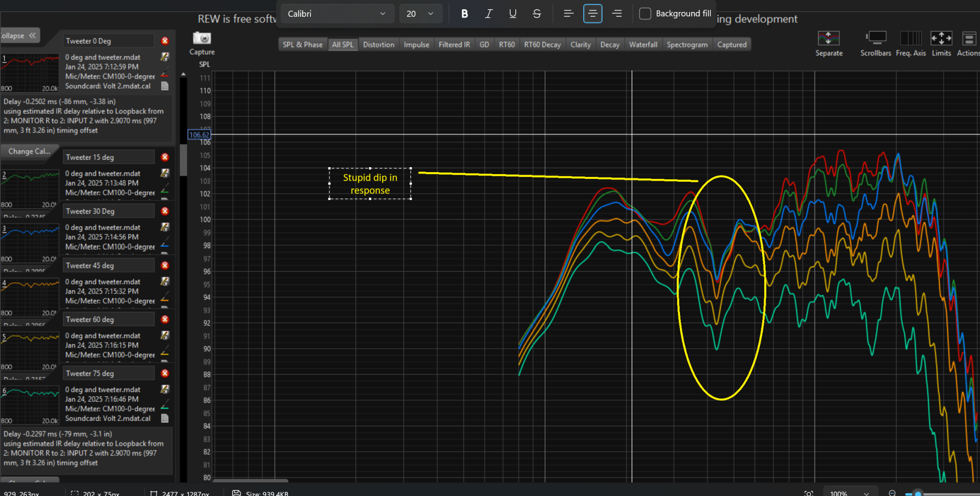Open the Calibri font dropdown
Image resolution: width=980 pixels, height=496 pixels.
(x=337, y=14)
